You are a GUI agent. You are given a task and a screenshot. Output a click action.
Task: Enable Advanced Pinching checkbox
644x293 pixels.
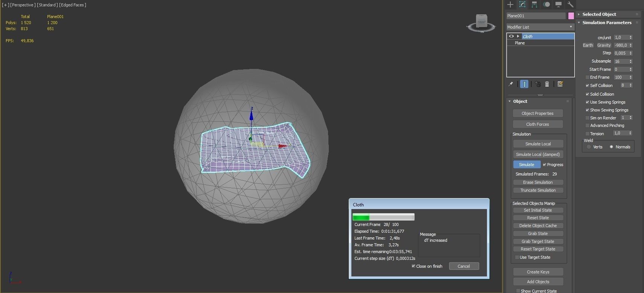[587, 125]
